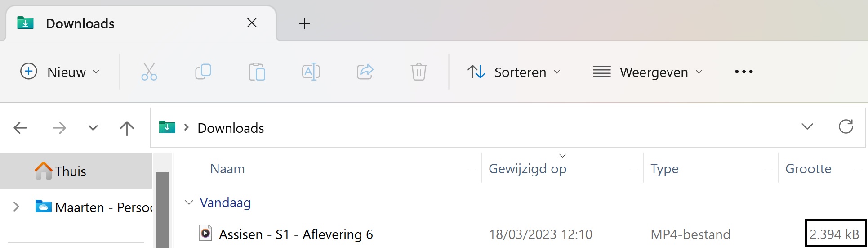Show recent locations chevron dropdown

coord(93,128)
